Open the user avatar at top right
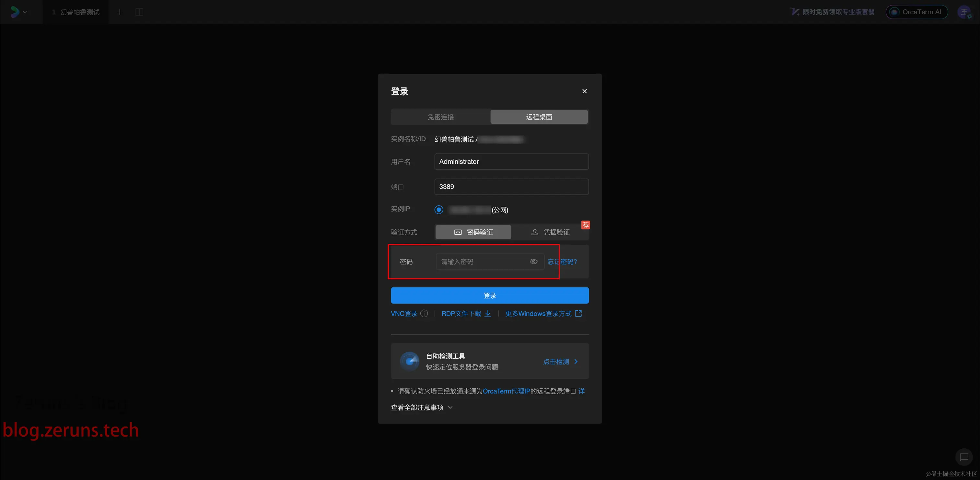This screenshot has width=980, height=480. pyautogui.click(x=964, y=12)
